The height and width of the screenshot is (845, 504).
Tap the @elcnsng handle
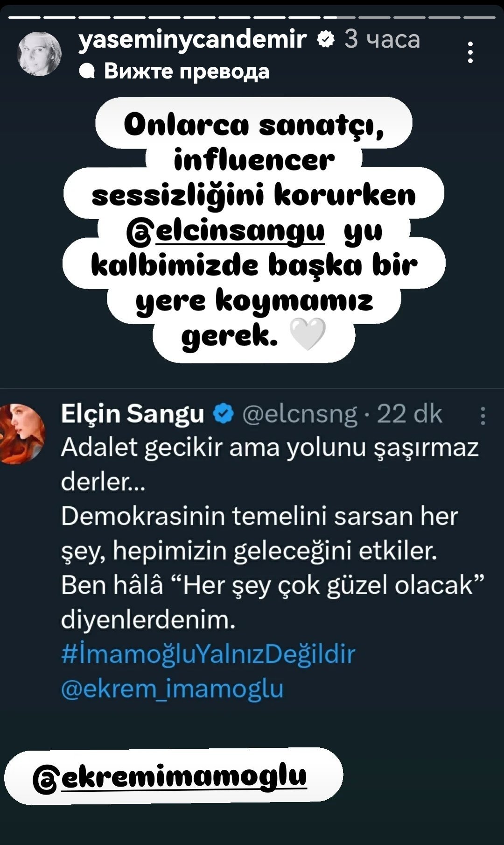[300, 414]
